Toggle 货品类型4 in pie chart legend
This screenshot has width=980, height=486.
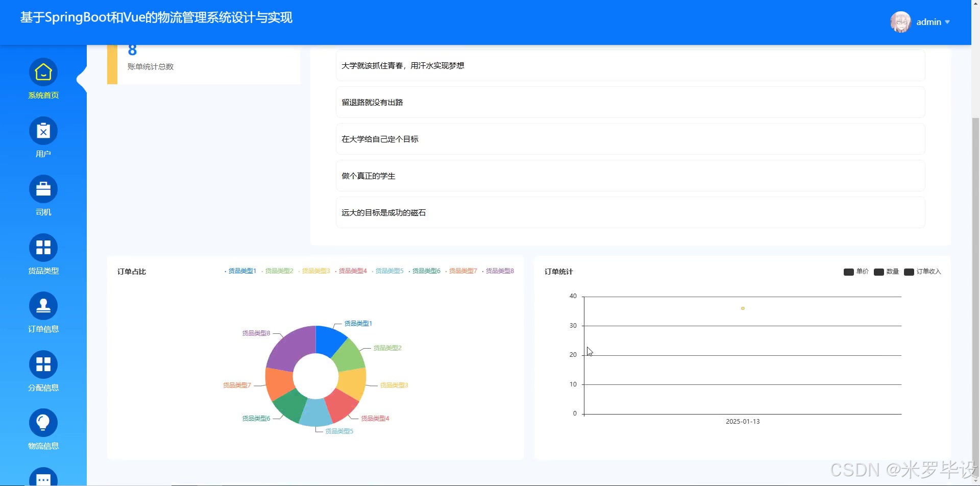[x=351, y=271]
